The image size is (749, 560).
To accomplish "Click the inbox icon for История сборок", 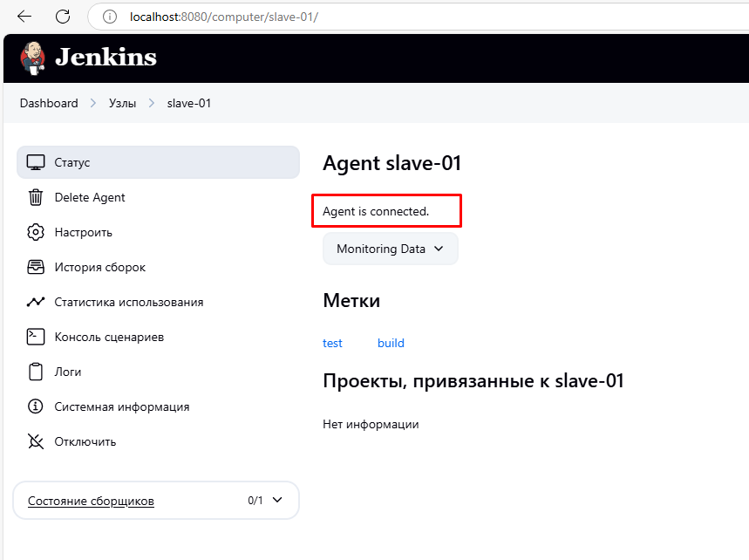I will click(36, 267).
